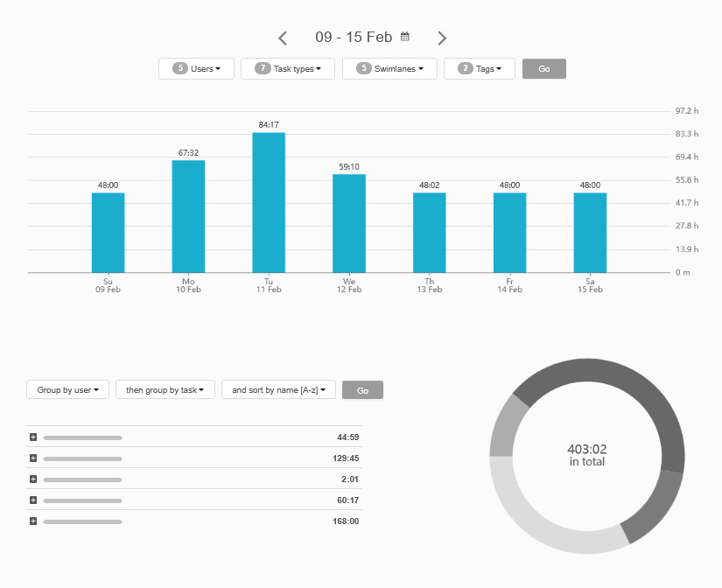The image size is (722, 588).
Task: Change the 'sort by name [A-z]' option
Action: (x=278, y=389)
